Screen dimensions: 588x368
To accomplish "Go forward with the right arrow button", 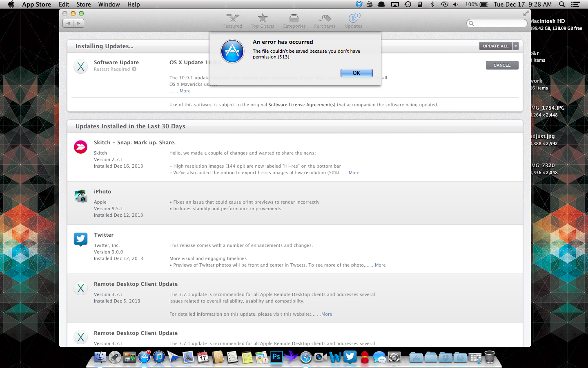I will tap(79, 23).
